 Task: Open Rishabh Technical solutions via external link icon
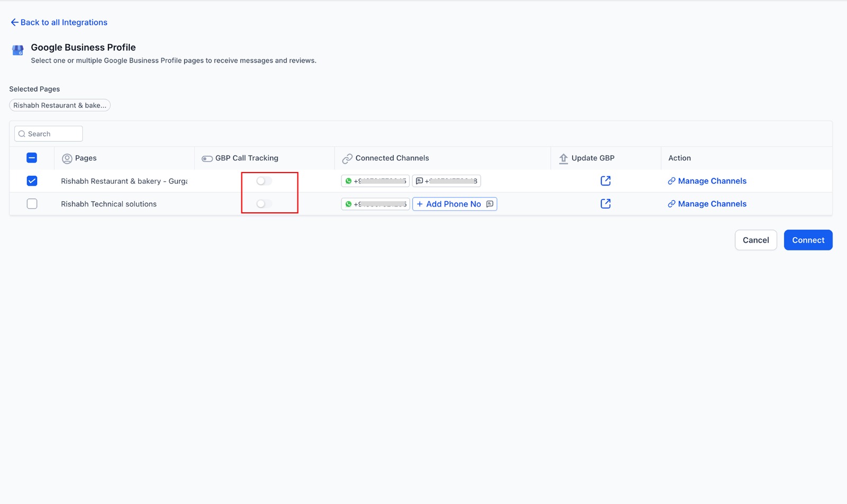coord(605,203)
